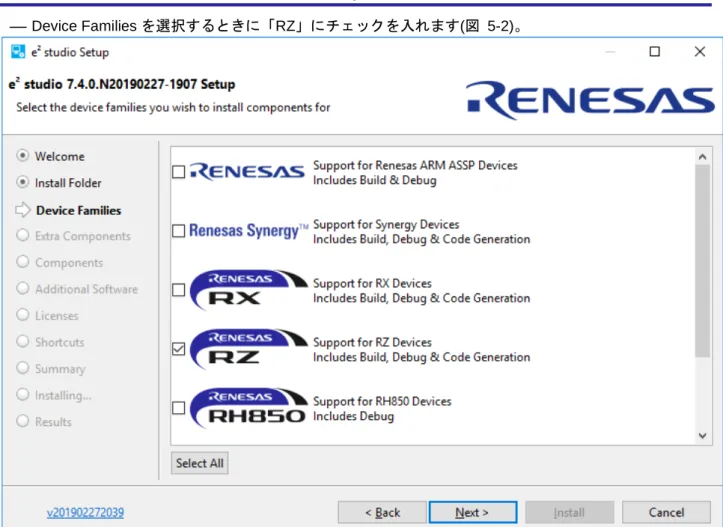Viewport: 723px width, 527px height.
Task: Select the Components step radio button
Action: point(23,262)
